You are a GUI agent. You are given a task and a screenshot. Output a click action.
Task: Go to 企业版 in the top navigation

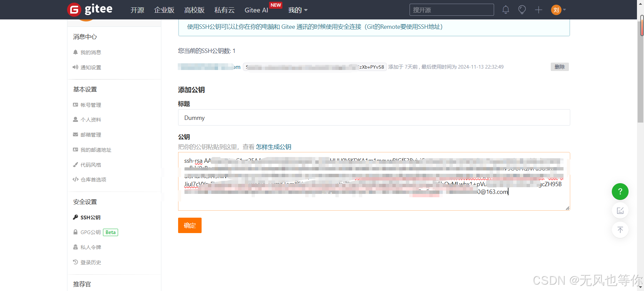pyautogui.click(x=164, y=10)
